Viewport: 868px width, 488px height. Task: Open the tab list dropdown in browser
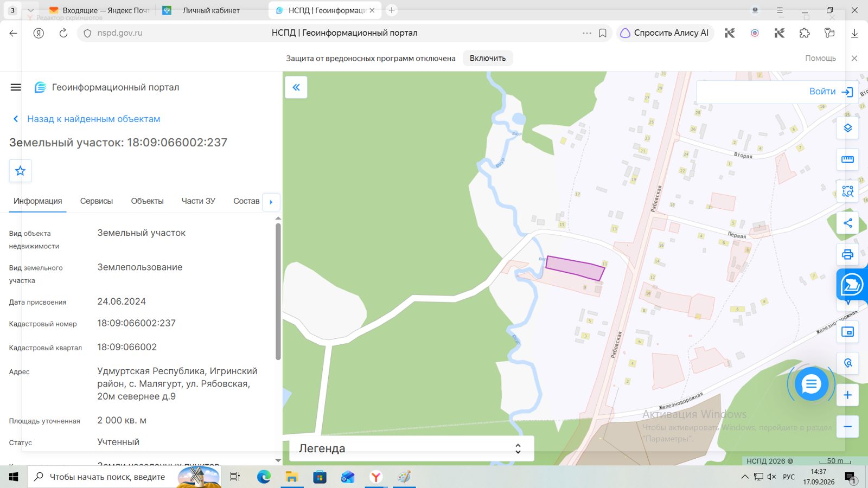[30, 10]
